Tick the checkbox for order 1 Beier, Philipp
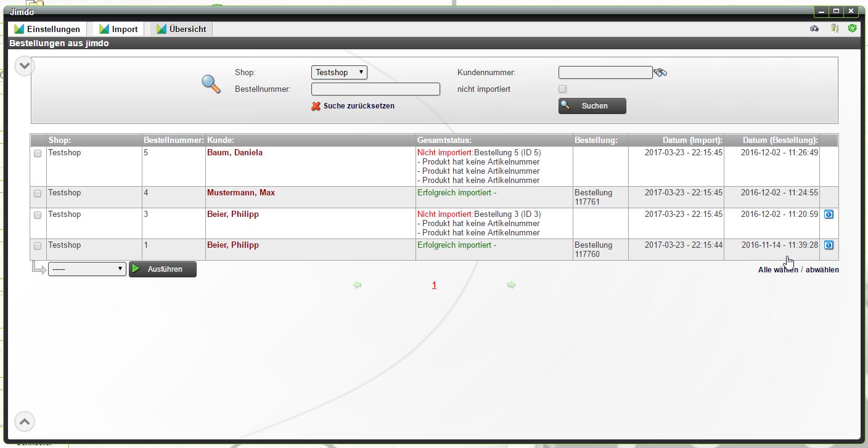868x448 pixels. pyautogui.click(x=38, y=246)
